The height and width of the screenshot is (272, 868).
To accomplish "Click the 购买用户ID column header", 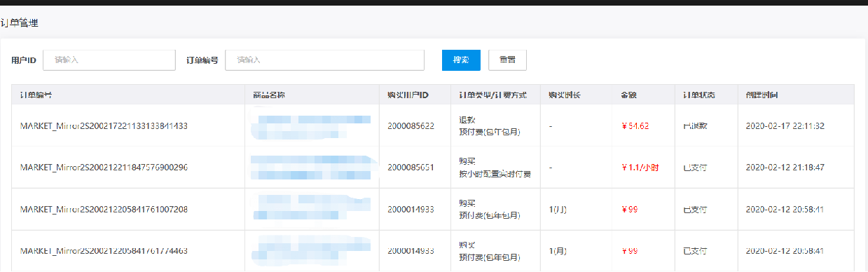I will pos(408,95).
